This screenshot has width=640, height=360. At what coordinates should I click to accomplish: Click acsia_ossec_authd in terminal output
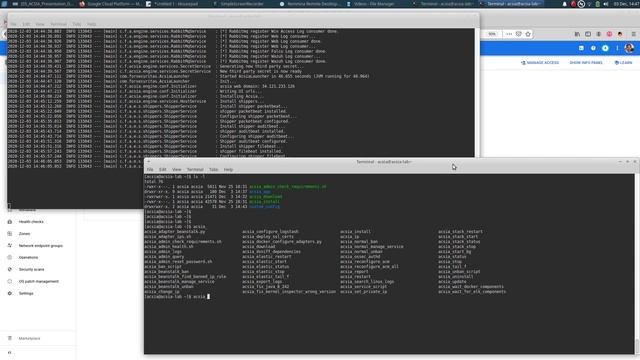point(360,257)
